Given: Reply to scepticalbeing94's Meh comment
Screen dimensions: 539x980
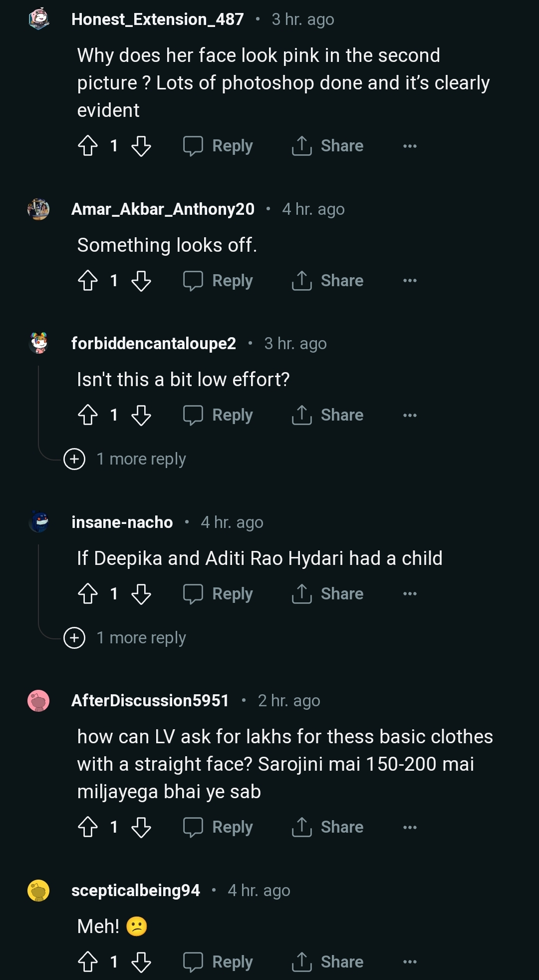Looking at the screenshot, I should [x=218, y=962].
